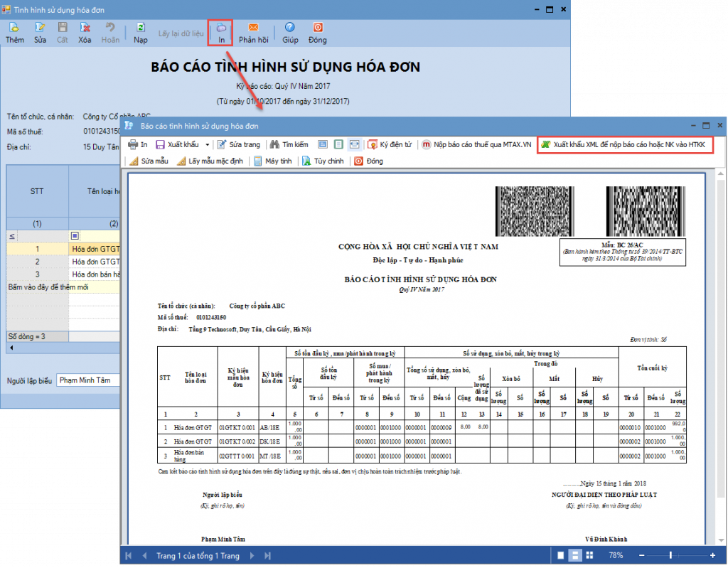Click 'Bấm vào đây để thêm mới' row
The height and width of the screenshot is (568, 728).
pos(47,286)
